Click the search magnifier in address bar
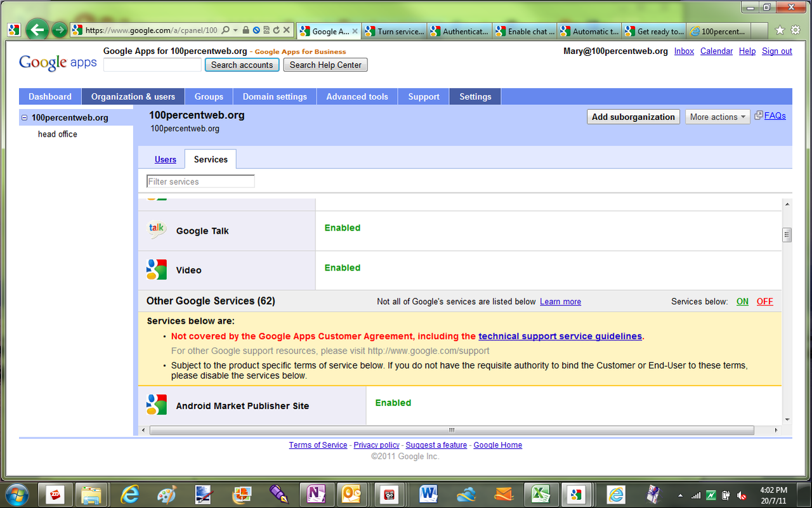Image resolution: width=812 pixels, height=508 pixels. point(225,30)
